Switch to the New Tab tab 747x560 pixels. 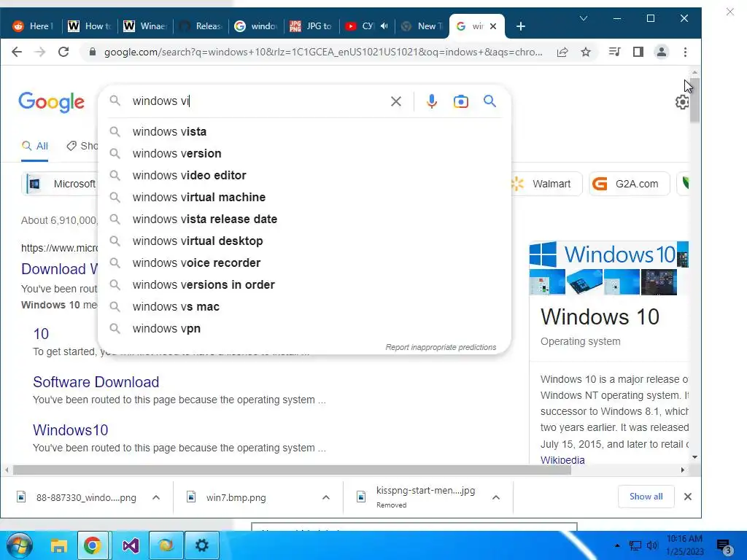pyautogui.click(x=422, y=26)
